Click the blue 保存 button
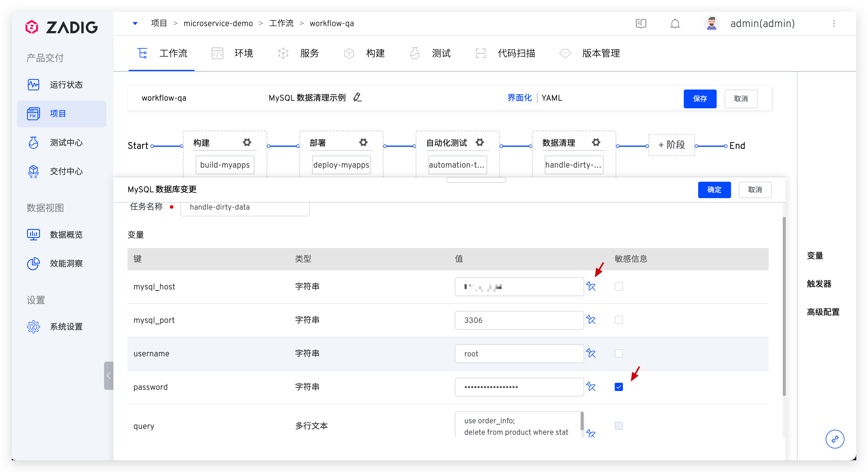 [x=700, y=99]
